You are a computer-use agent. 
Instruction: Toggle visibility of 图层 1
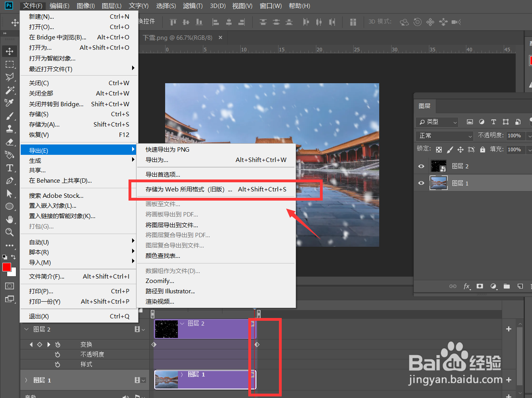(x=421, y=183)
